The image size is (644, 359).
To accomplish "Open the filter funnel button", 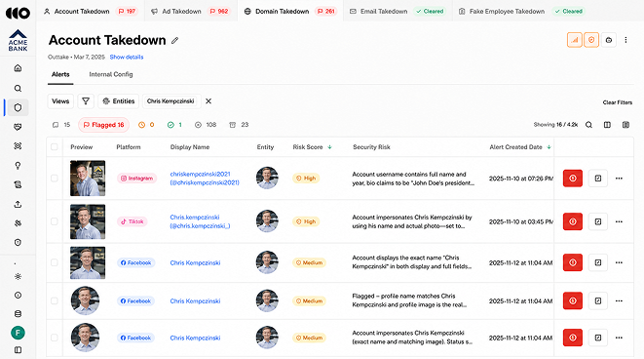I will [86, 101].
